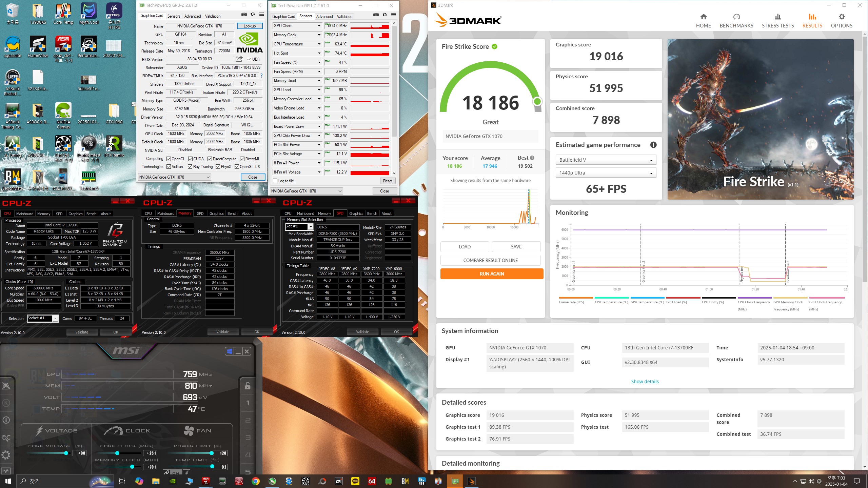Open Mainboard tab in first CPU-Z window
This screenshot has width=868, height=488.
pyautogui.click(x=25, y=214)
